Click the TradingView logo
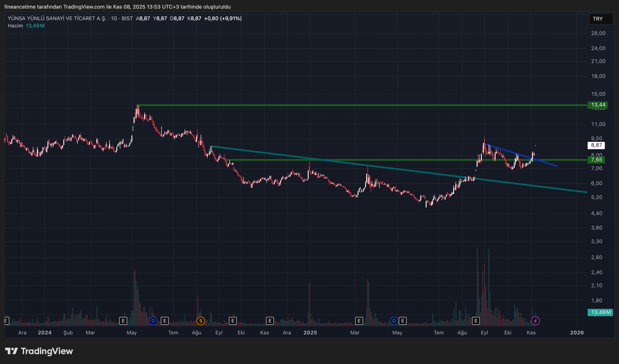The image size is (619, 364). click(39, 351)
